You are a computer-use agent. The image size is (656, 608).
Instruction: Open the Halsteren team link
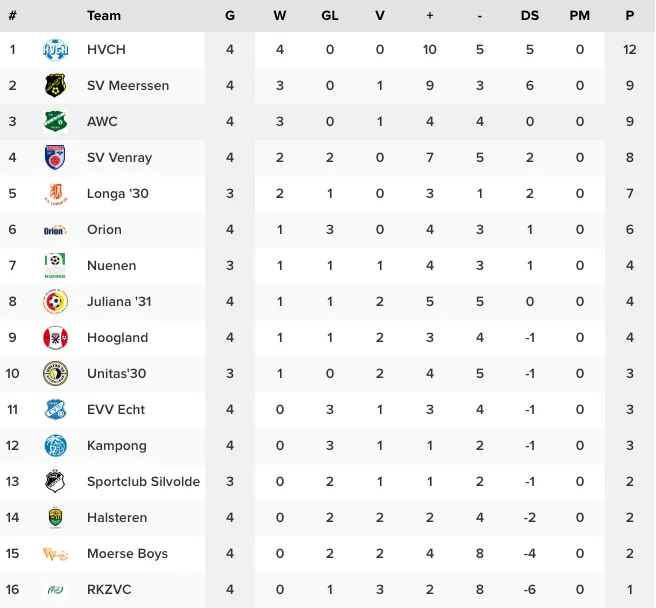pos(117,518)
